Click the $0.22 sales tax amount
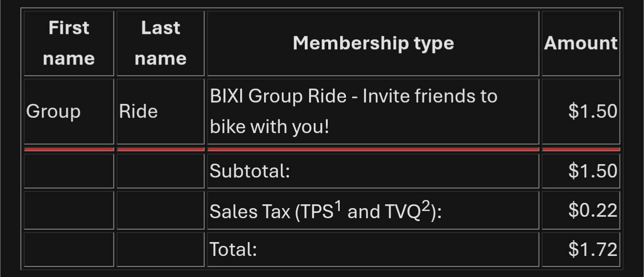 point(593,211)
